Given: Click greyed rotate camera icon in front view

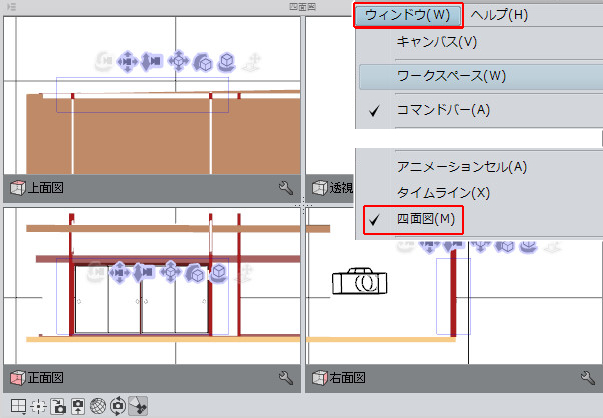Looking at the screenshot, I should (x=96, y=272).
